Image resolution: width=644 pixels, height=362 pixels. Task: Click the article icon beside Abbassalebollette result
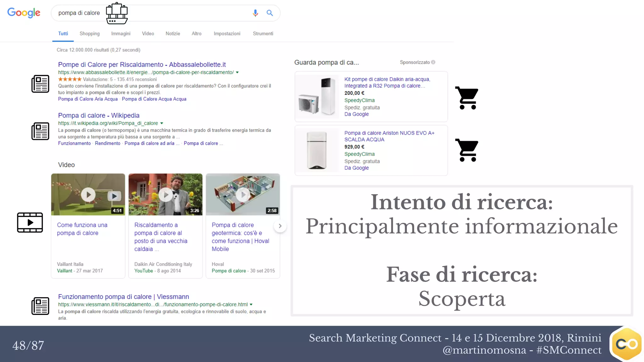[40, 84]
